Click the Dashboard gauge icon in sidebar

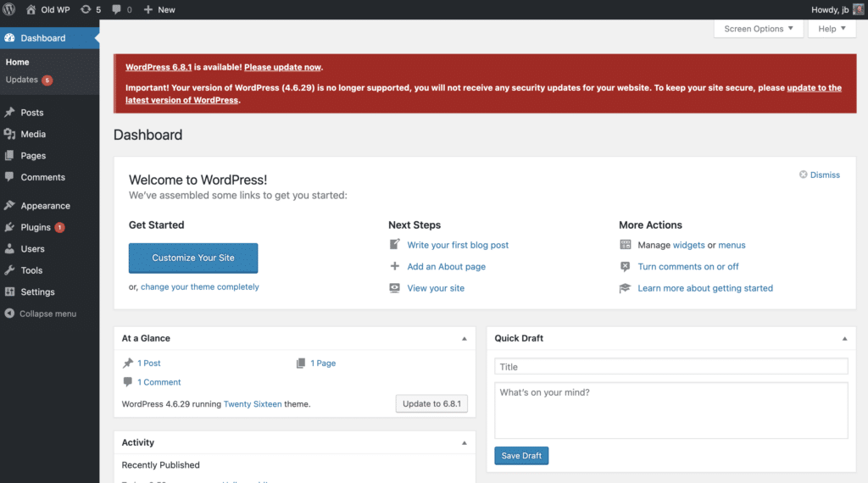(9, 37)
